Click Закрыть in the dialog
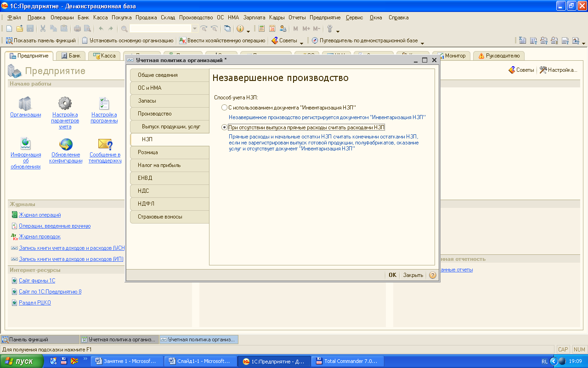 pyautogui.click(x=413, y=275)
